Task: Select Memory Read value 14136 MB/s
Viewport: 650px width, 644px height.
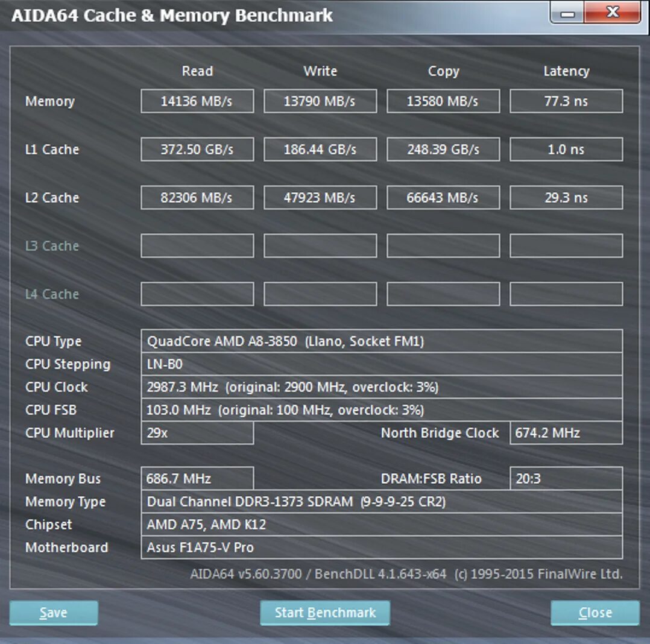Action: (197, 101)
